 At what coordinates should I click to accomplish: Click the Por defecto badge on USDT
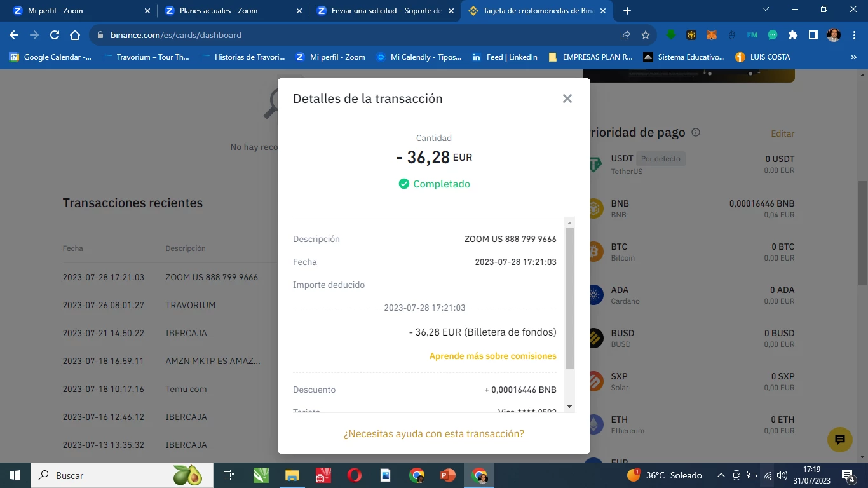click(x=660, y=159)
